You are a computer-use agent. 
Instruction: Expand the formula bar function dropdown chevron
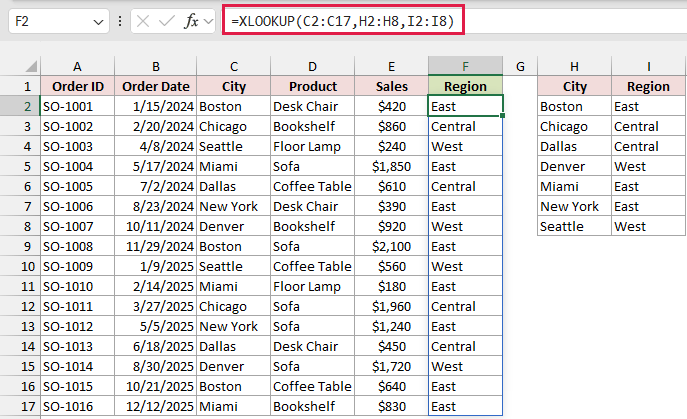click(209, 21)
